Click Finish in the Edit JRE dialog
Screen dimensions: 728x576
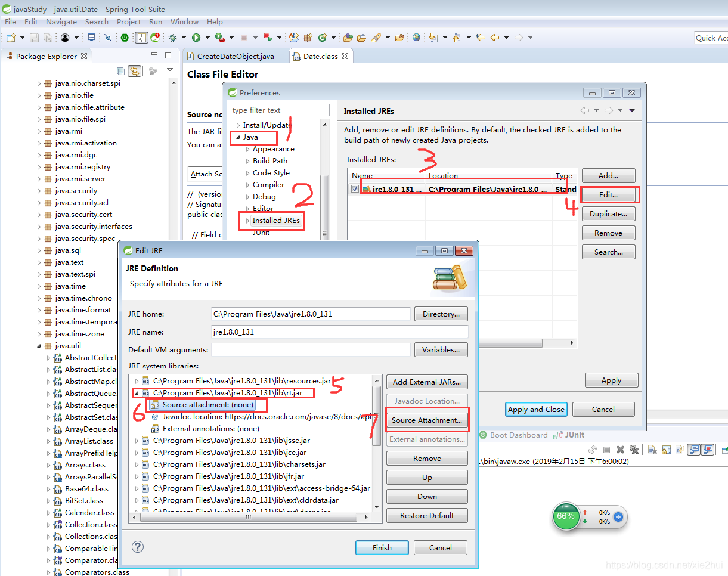382,548
